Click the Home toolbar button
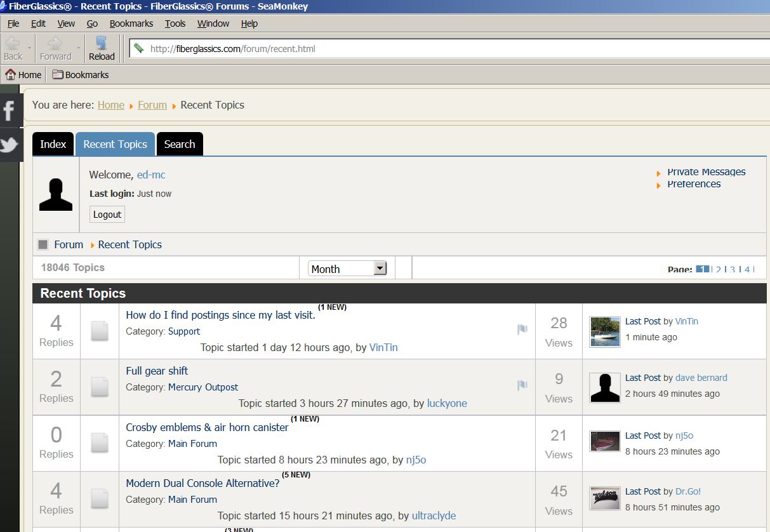This screenshot has height=532, width=770. (x=23, y=74)
